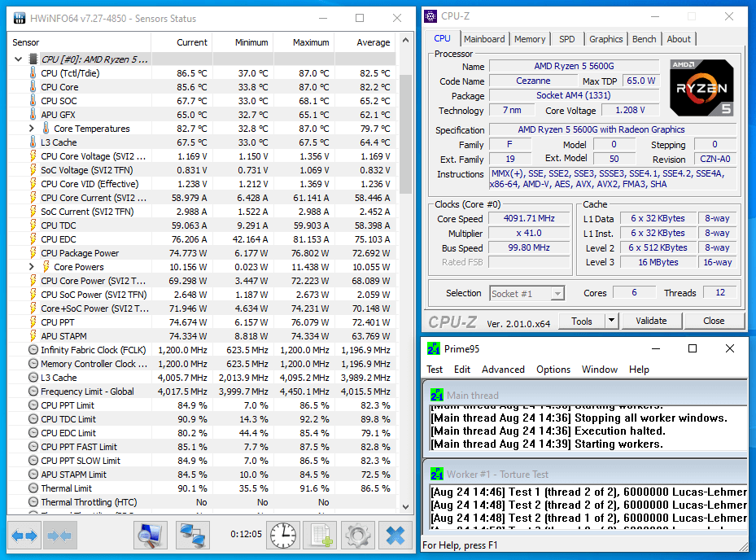756x560 pixels.
Task: Click the CPU TDC Limit row label
Action: coord(68,419)
